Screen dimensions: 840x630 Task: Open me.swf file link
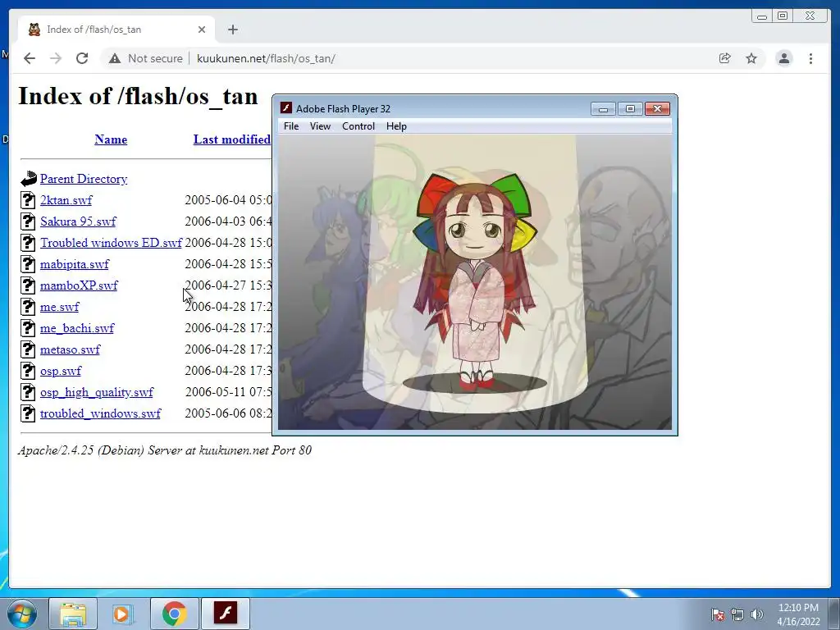(59, 307)
